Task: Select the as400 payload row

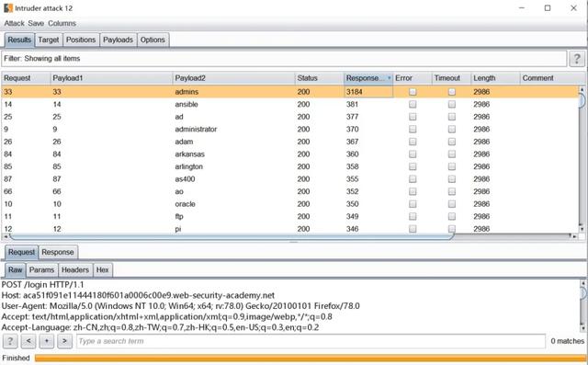Action: point(290,179)
